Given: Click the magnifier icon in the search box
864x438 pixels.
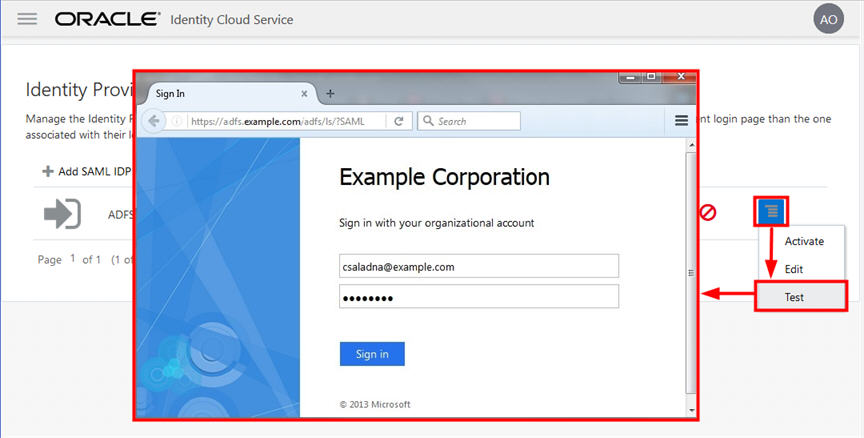Looking at the screenshot, I should pyautogui.click(x=428, y=121).
